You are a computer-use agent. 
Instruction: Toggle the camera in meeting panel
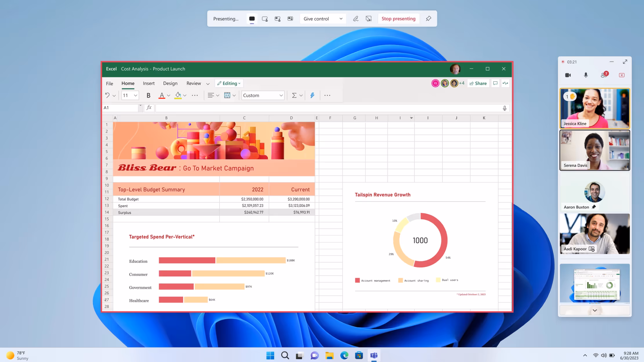coord(568,75)
